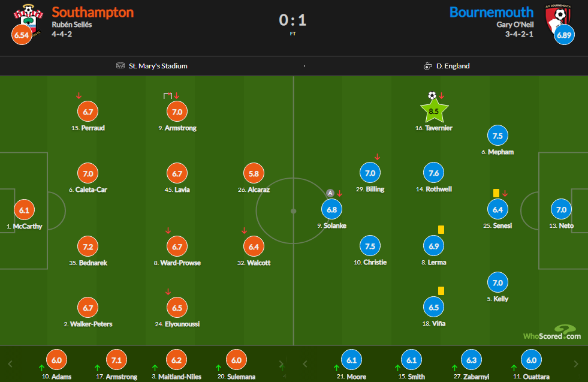This screenshot has width=588, height=382.
Task: Open substitute Adams' 6.0 rating bubble
Action: coord(56,360)
